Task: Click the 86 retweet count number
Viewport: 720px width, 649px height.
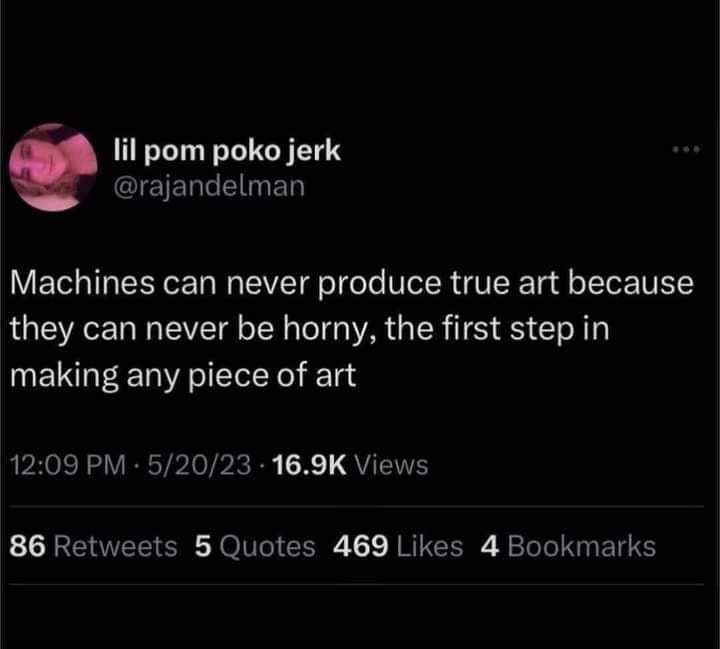Action: [x=26, y=546]
